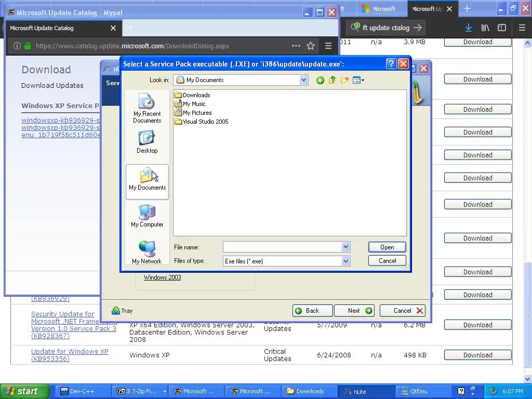Image resolution: width=532 pixels, height=399 pixels.
Task: Open the library icon in background browser
Action: click(x=485, y=28)
